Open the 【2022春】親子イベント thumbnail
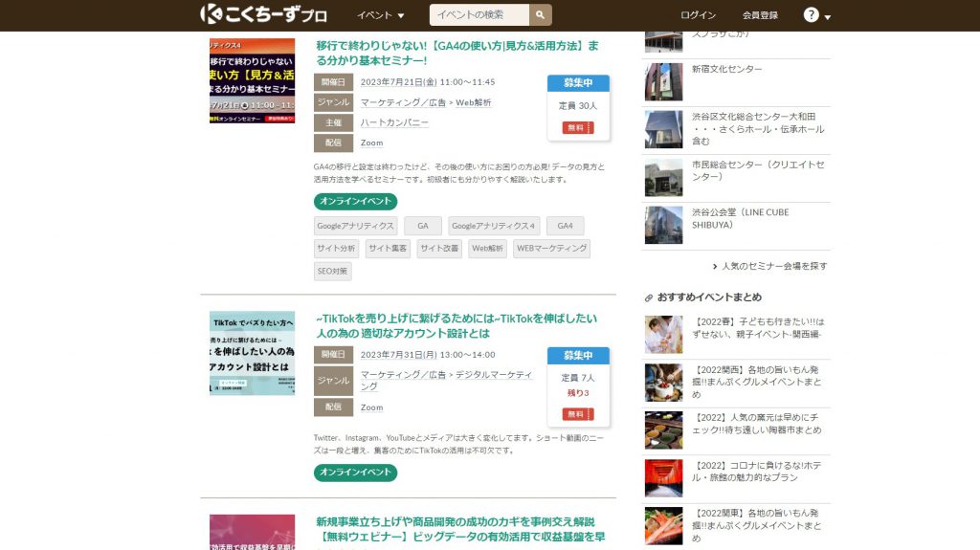 (x=664, y=335)
